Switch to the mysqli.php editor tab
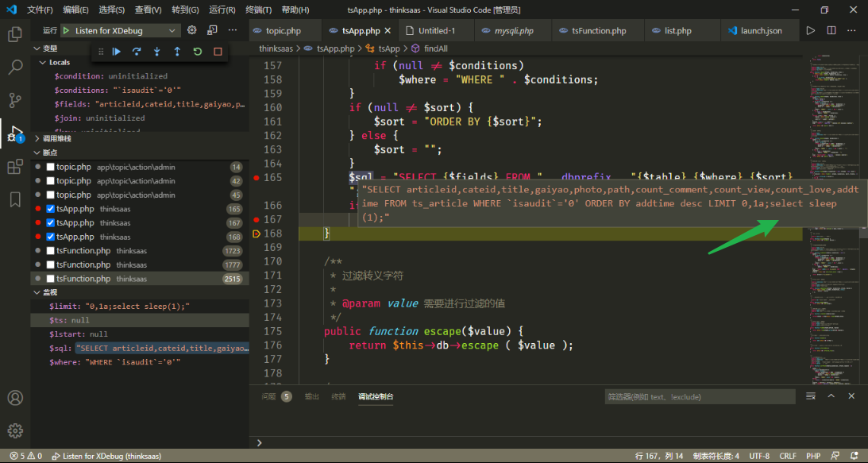 click(512, 30)
